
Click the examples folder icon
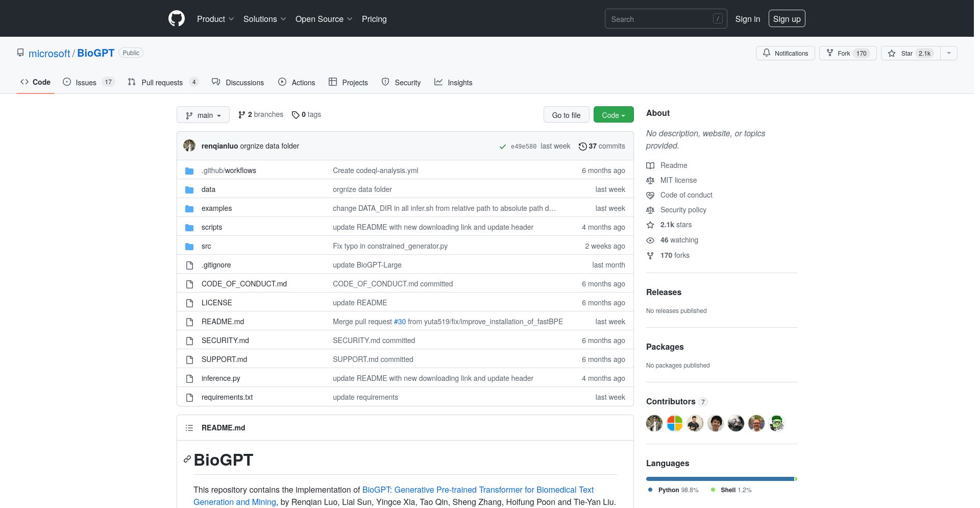(189, 208)
